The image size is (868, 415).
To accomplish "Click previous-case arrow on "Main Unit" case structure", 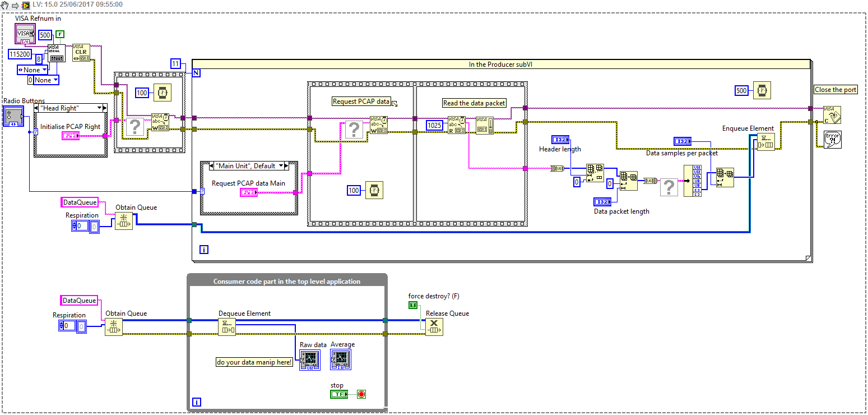I will coord(211,166).
